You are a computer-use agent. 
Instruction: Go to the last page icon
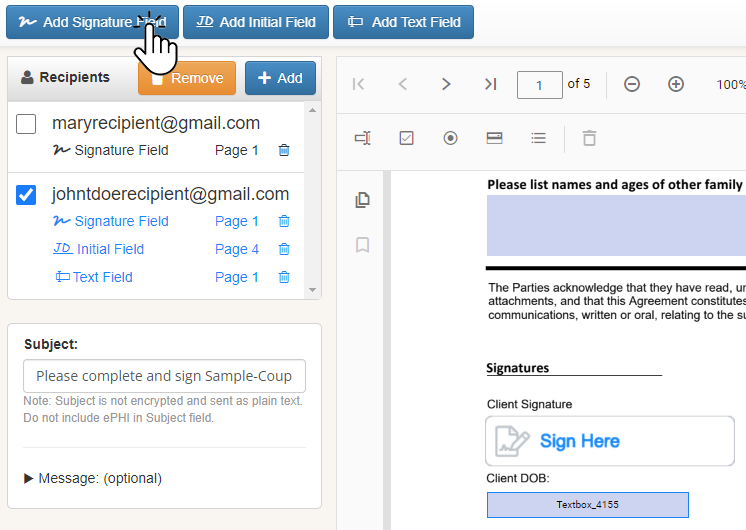point(490,84)
